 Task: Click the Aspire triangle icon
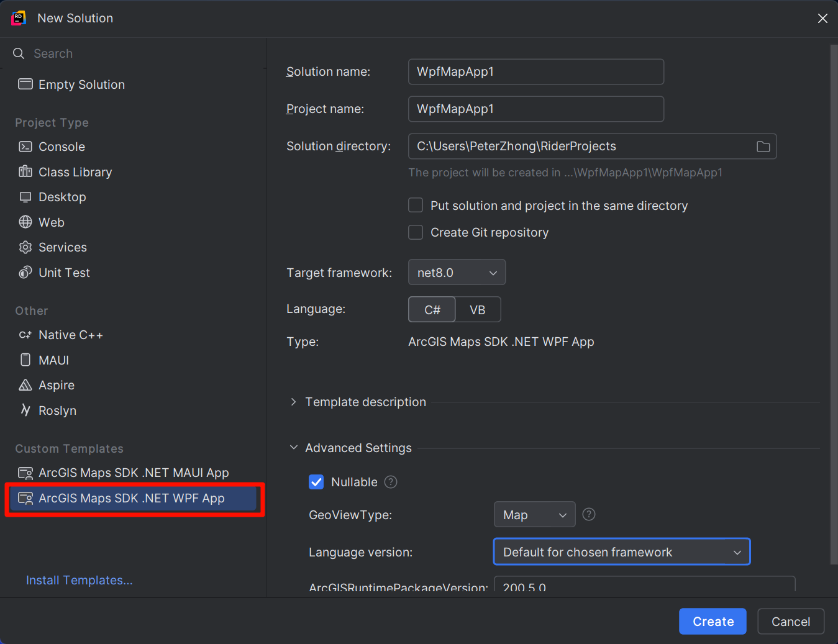pyautogui.click(x=25, y=385)
